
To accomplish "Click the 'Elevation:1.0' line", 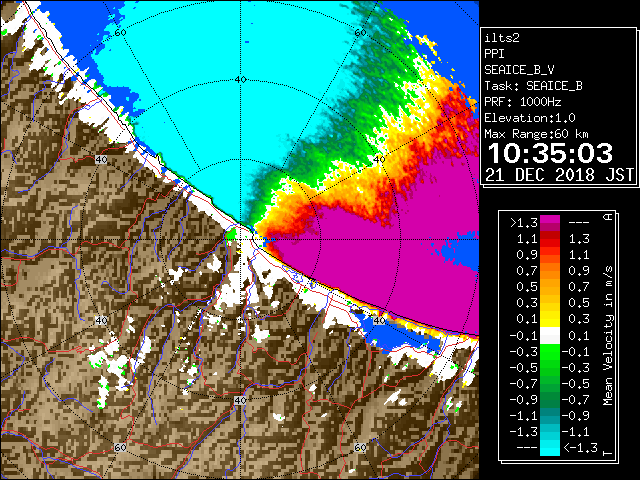I will (x=529, y=118).
